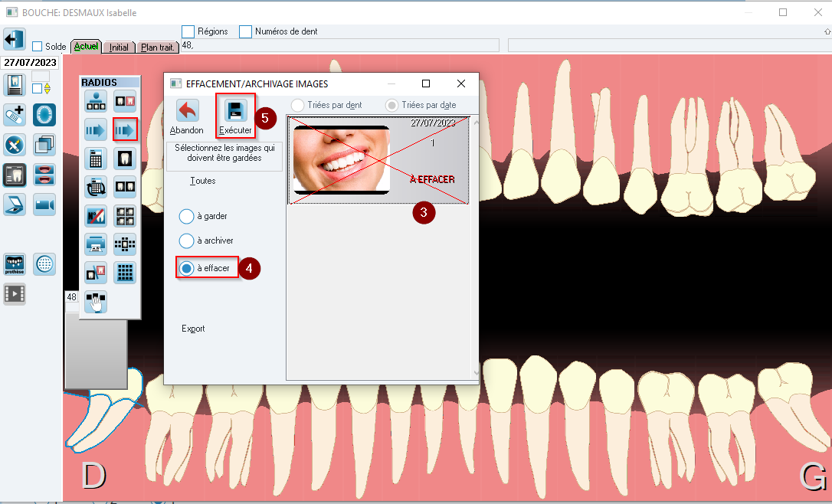Enable the Régions checkbox
The image size is (832, 504).
click(x=188, y=32)
